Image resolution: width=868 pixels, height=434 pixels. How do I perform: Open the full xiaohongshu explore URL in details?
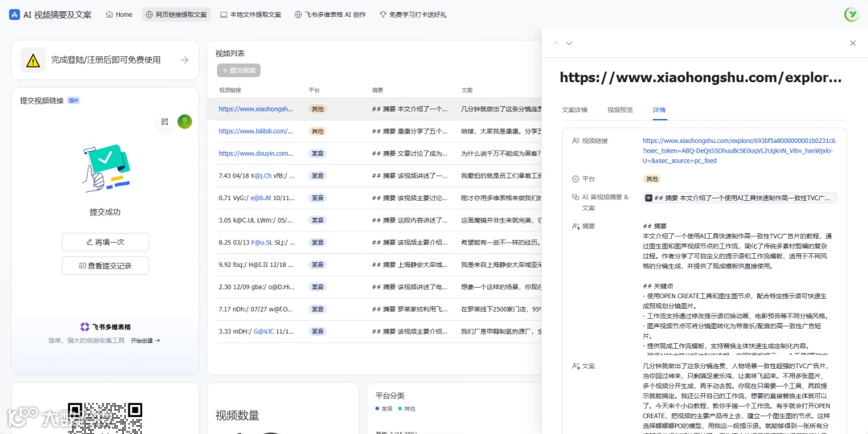point(739,150)
